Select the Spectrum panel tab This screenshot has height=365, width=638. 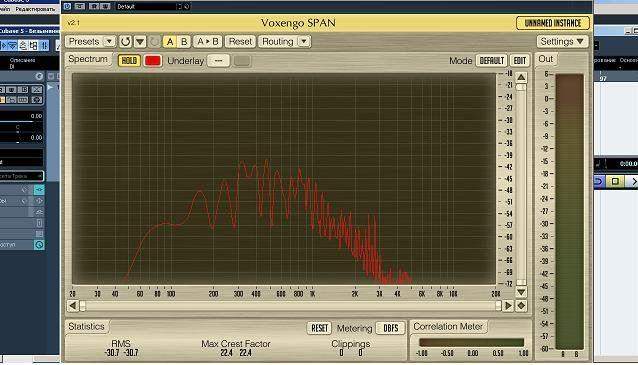click(x=88, y=59)
